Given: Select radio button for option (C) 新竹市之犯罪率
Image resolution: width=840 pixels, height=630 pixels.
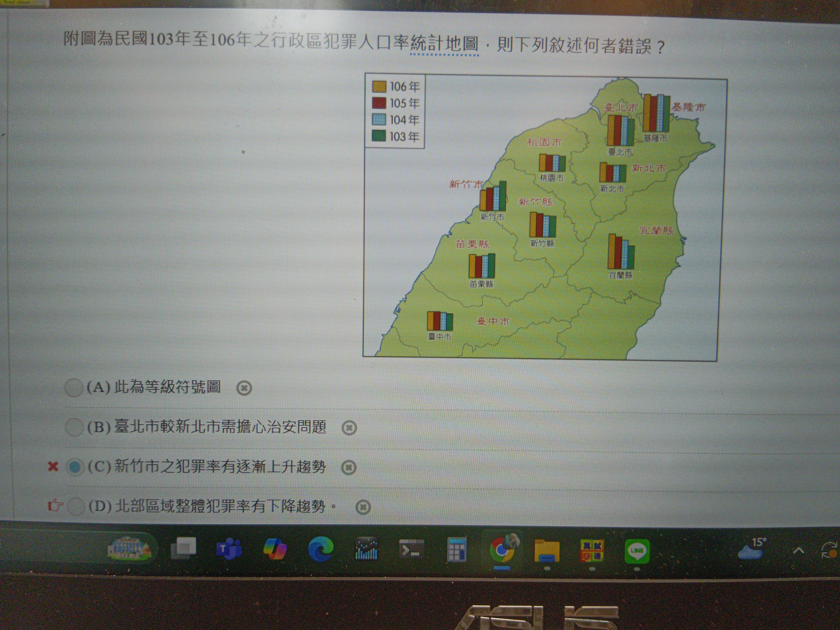Looking at the screenshot, I should point(75,467).
